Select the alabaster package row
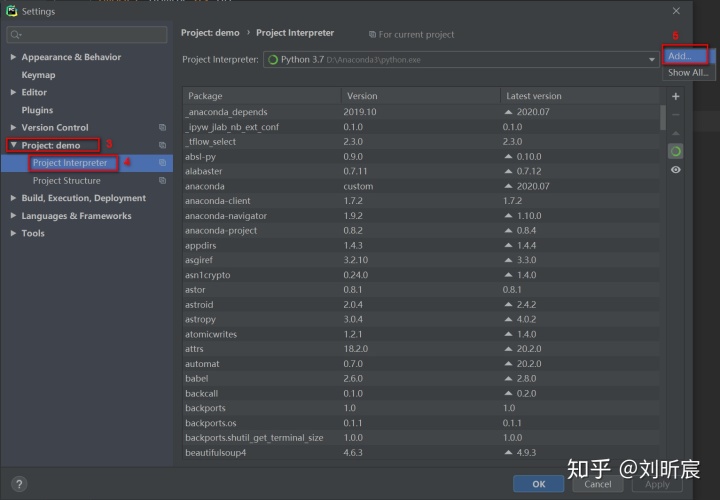The width and height of the screenshot is (720, 500). tap(421, 171)
